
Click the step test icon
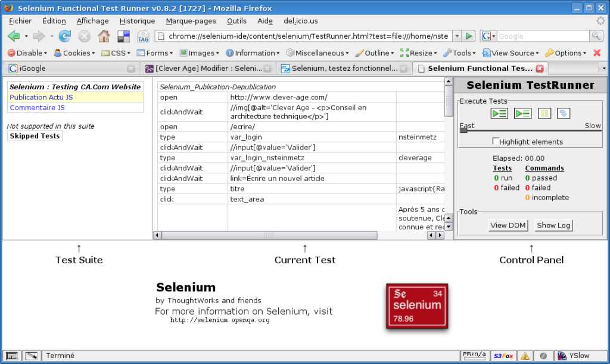tap(564, 114)
